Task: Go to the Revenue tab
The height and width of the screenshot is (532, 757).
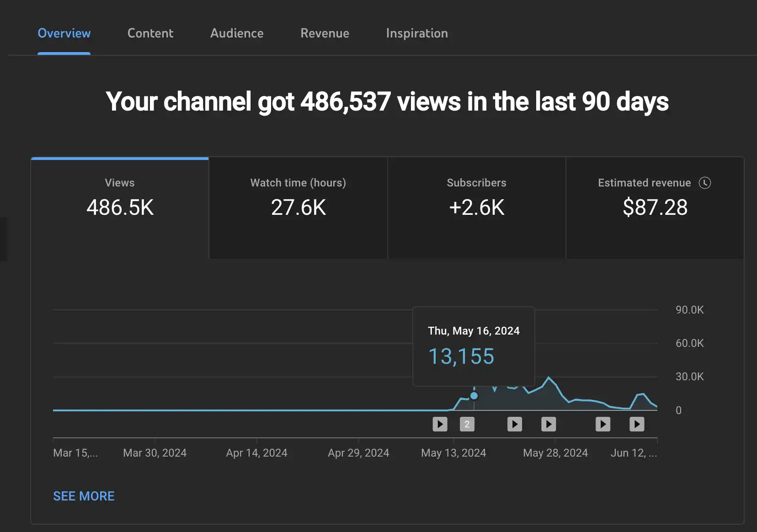Action: pos(325,33)
